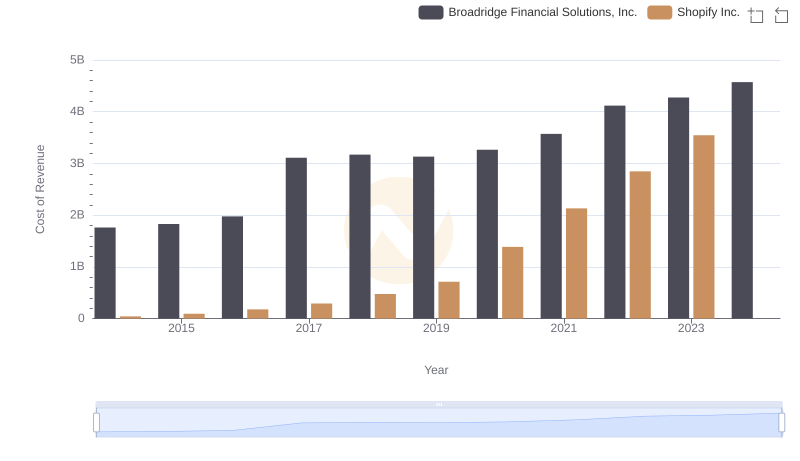Click the 2020 Shopify bar
Screen dimensions: 800x461
512,283
